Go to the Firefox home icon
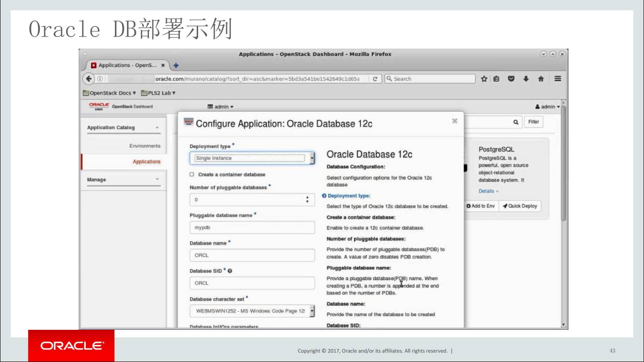644x362 pixels. coord(541,79)
